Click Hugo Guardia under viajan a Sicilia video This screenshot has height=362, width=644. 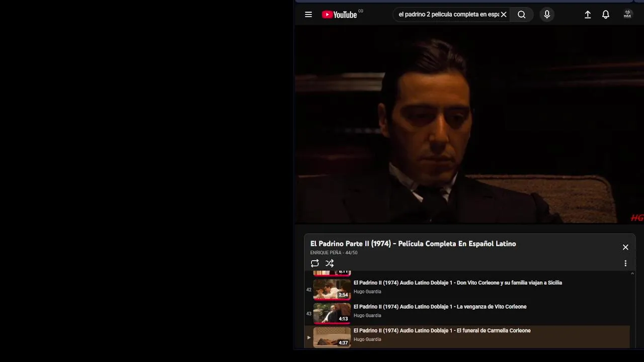click(x=367, y=292)
